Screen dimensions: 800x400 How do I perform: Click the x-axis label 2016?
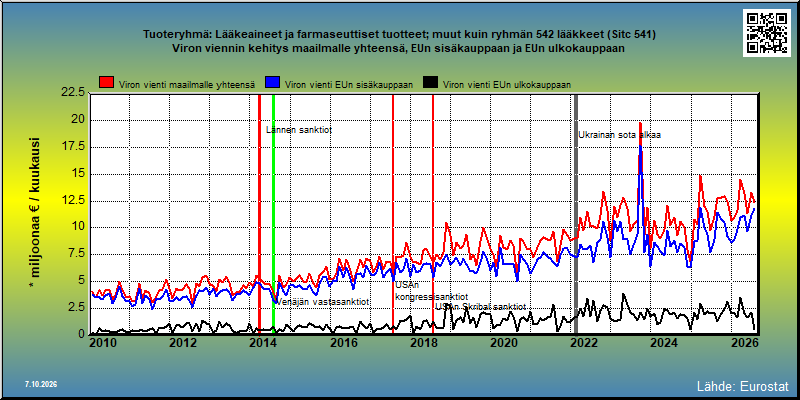tap(342, 342)
